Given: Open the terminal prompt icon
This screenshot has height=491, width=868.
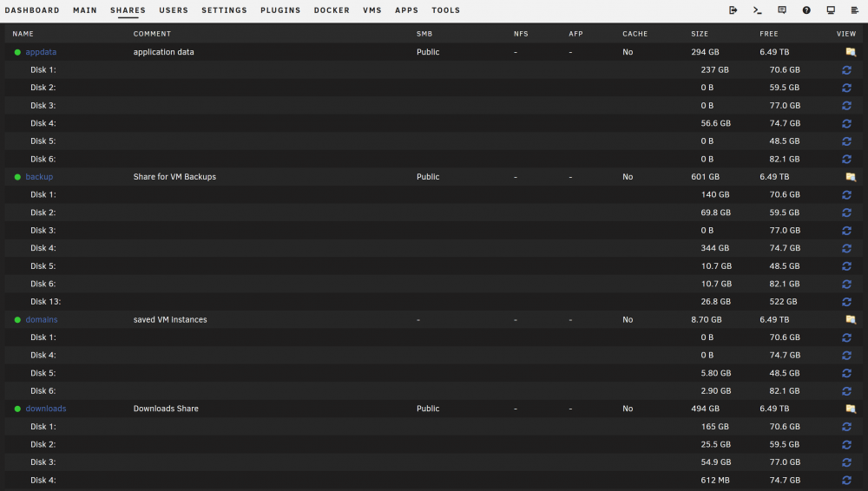Looking at the screenshot, I should [x=757, y=10].
